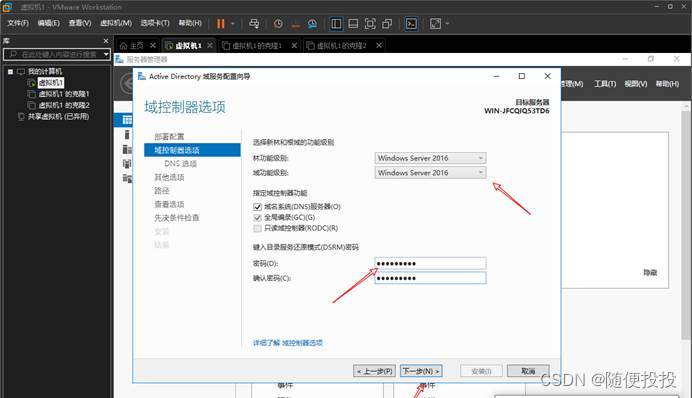Open the 编辑(E) menu
Viewport: 692px width, 398px height.
tap(49, 23)
